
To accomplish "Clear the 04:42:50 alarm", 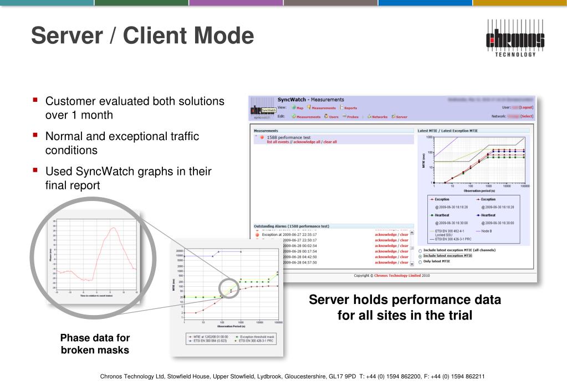I will click(x=404, y=257).
